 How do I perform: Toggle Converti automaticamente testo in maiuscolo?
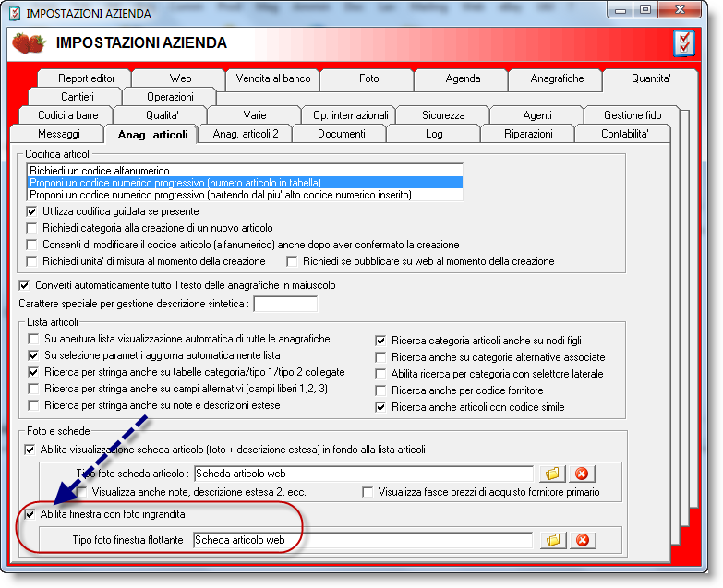click(24, 286)
